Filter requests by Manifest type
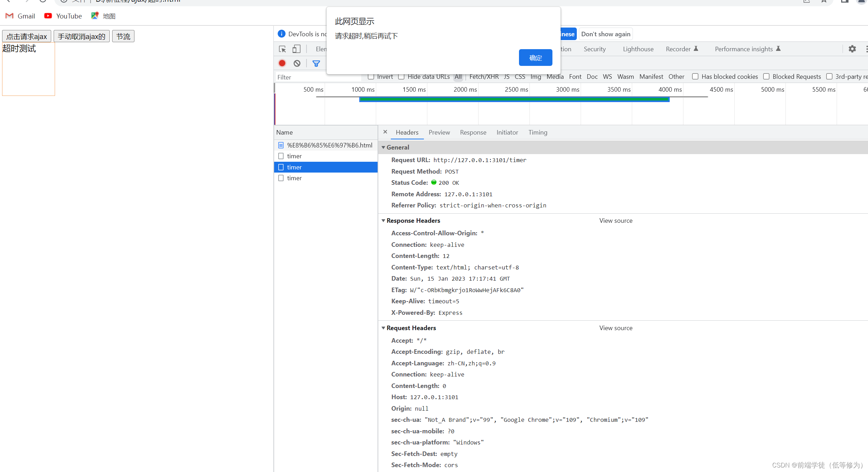 click(x=651, y=76)
